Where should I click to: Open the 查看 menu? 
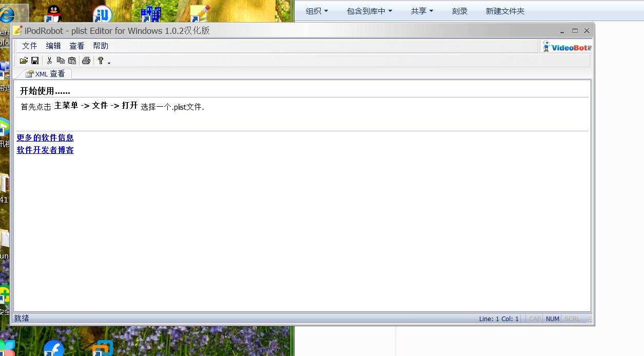pyautogui.click(x=77, y=46)
